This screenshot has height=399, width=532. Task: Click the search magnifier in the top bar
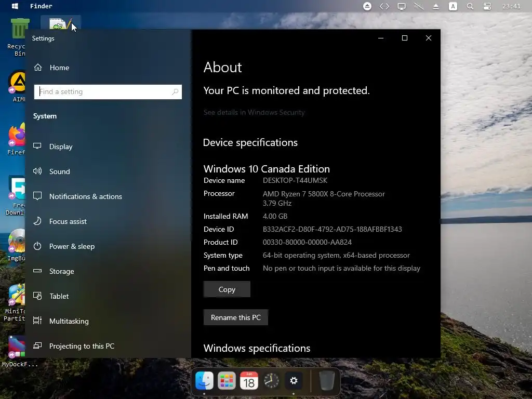click(470, 6)
